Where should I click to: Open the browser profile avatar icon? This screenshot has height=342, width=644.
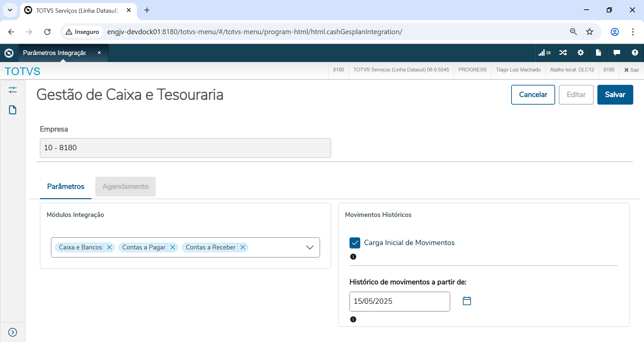tap(615, 32)
